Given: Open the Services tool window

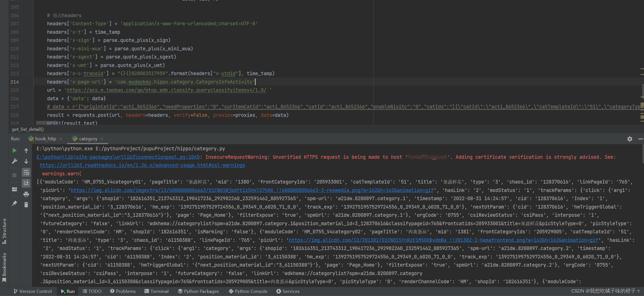Looking at the screenshot, I should pyautogui.click(x=288, y=291).
